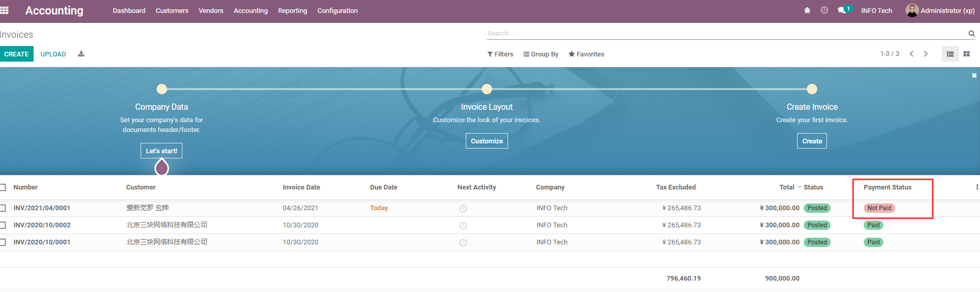Click the 1-3 / 3 pager counter
980x292 pixels.
(x=890, y=54)
